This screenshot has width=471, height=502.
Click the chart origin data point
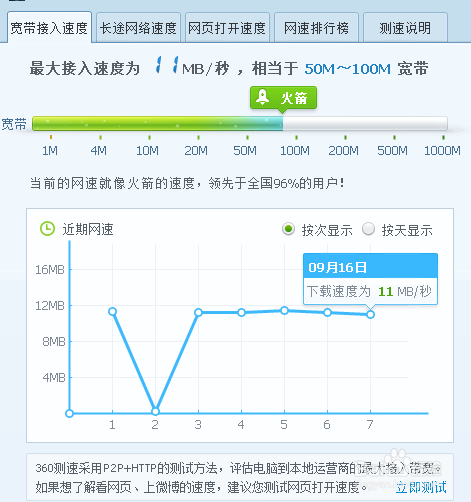69,413
